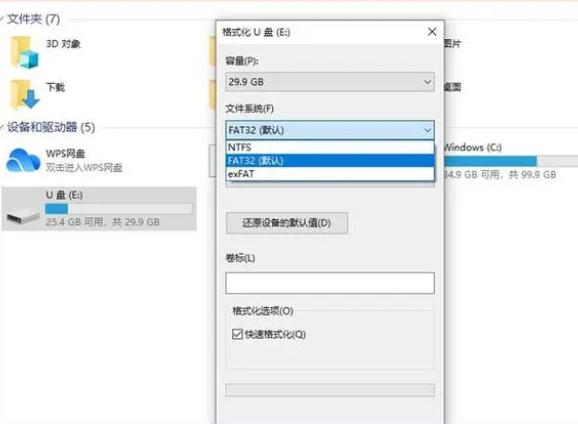Screen dimensions: 578x424
Task: Select the WPS网盘 label
Action: [65, 153]
